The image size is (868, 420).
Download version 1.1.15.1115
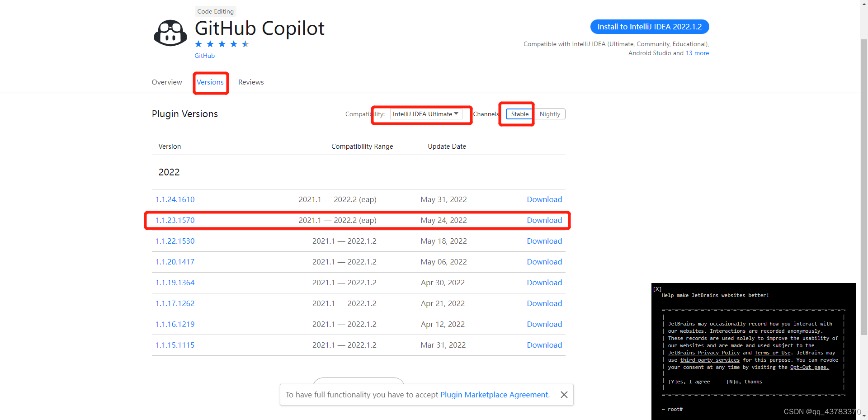(x=544, y=345)
